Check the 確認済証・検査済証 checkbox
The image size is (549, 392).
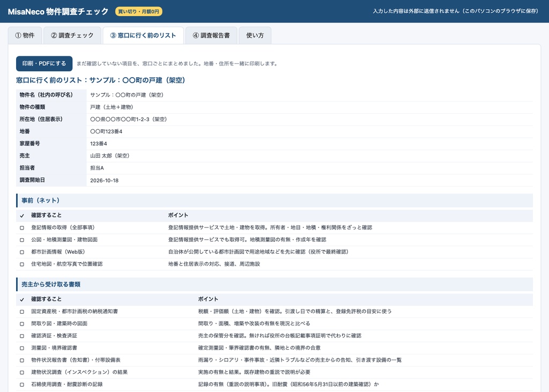tap(22, 336)
